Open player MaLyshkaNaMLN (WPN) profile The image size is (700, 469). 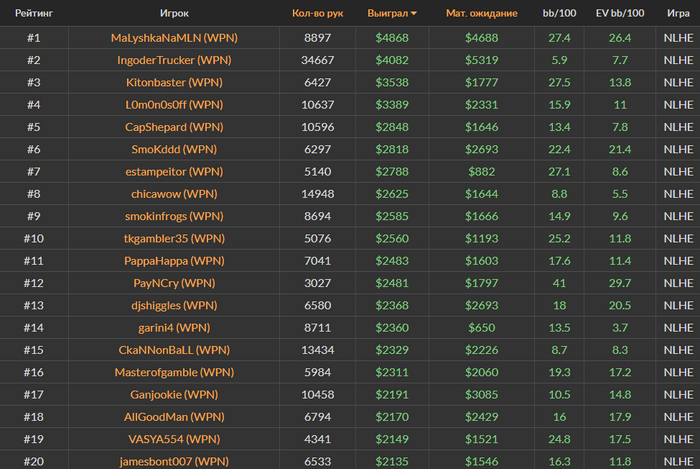(174, 38)
